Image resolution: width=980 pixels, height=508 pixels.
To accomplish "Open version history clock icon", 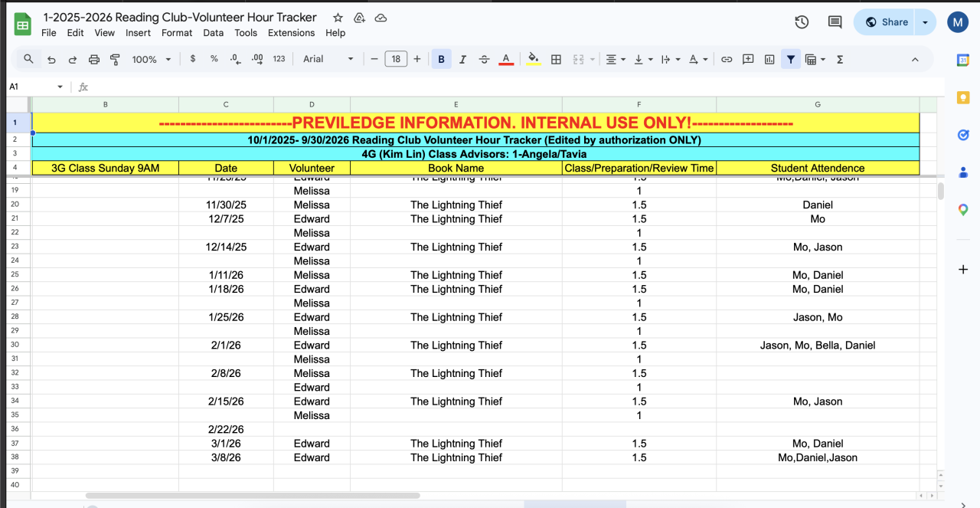I will coord(802,22).
